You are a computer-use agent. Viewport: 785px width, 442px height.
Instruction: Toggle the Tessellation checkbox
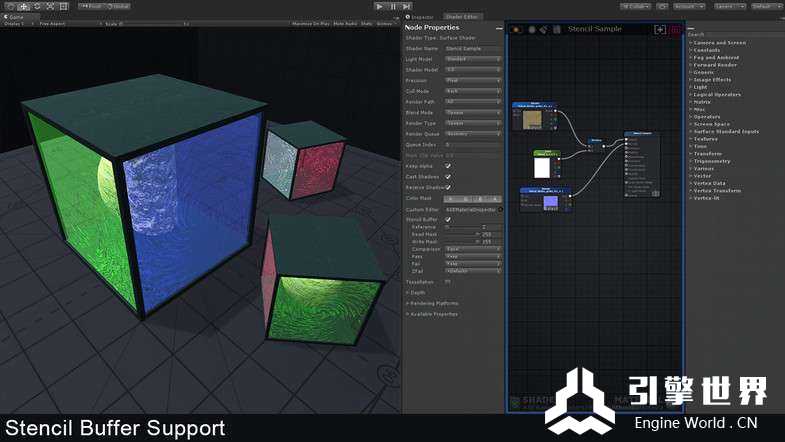[x=448, y=282]
